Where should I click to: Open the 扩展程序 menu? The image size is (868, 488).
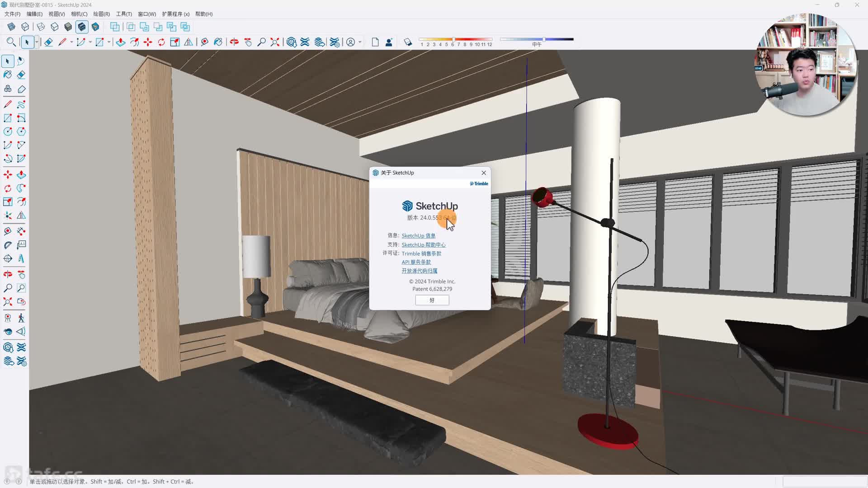coord(175,14)
